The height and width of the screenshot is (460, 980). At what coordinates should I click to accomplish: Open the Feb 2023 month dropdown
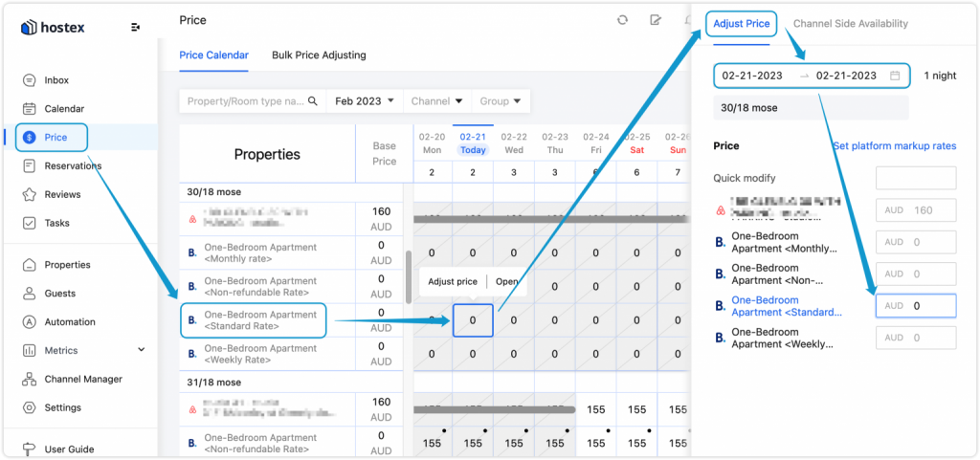365,101
